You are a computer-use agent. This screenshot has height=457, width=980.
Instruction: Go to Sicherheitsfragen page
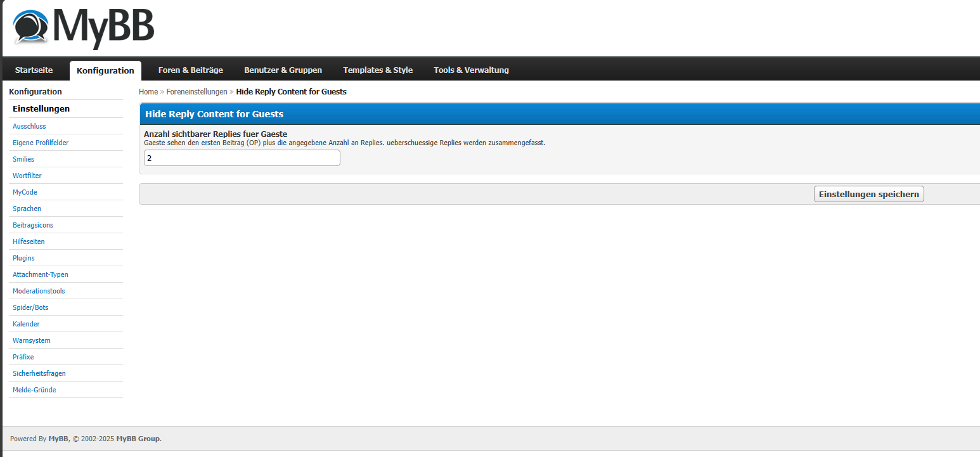tap(39, 373)
